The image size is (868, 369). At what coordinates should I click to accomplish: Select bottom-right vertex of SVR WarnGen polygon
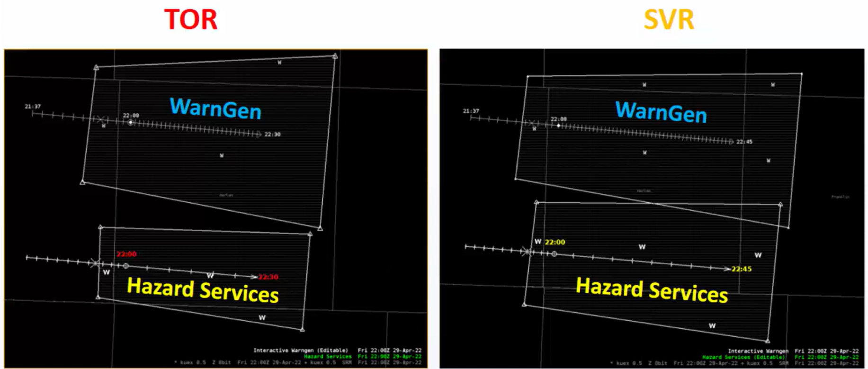coord(788,227)
